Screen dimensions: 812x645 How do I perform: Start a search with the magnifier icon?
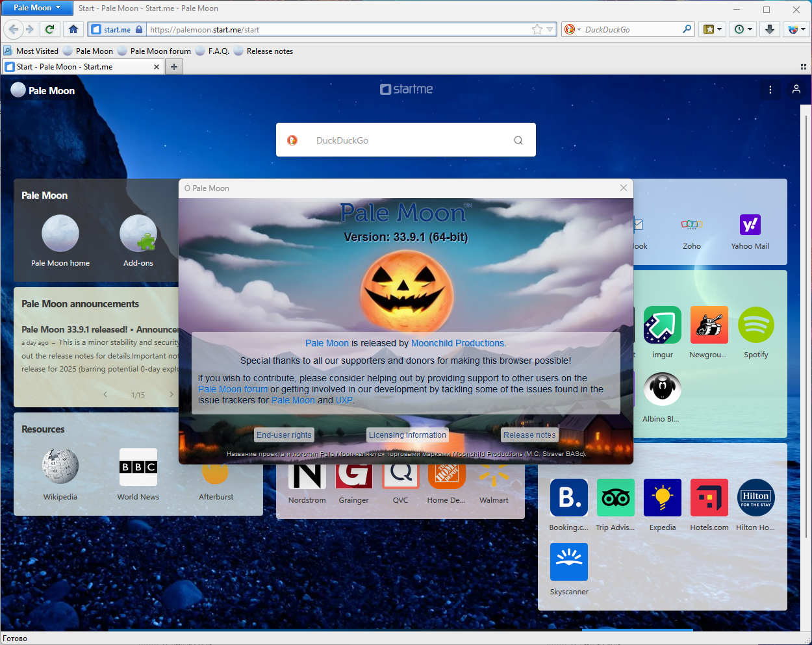pyautogui.click(x=687, y=29)
